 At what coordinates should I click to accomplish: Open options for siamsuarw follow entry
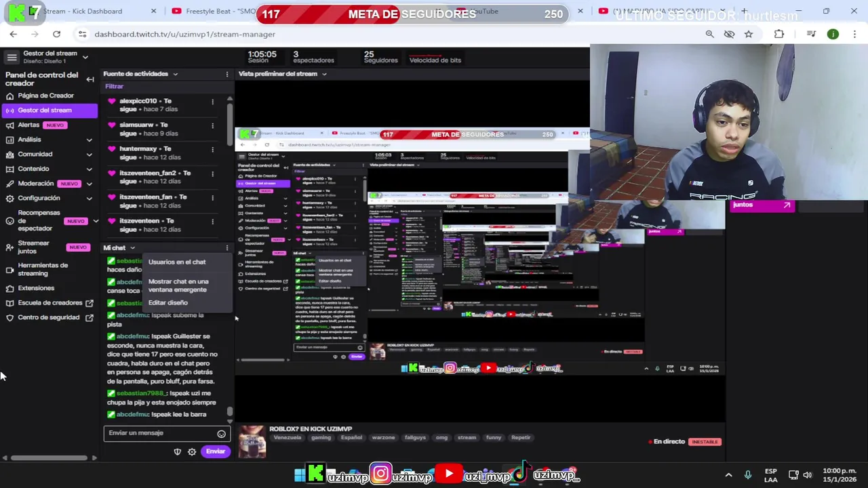point(212,125)
